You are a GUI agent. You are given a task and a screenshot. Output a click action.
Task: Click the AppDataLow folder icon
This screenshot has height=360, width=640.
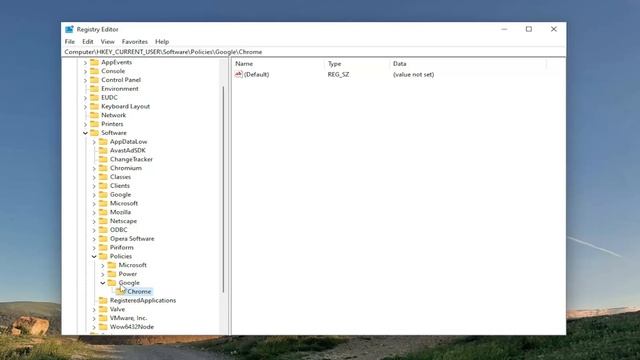coord(103,142)
